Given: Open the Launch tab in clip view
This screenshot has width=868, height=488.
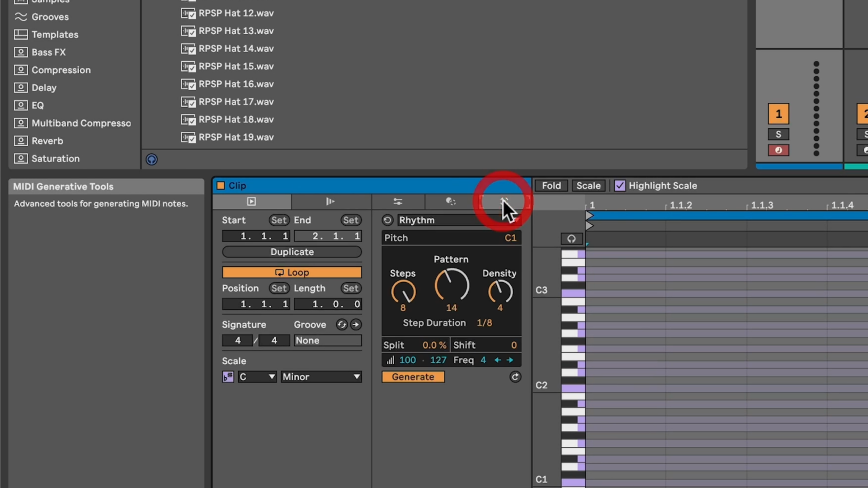Looking at the screenshot, I should point(331,202).
